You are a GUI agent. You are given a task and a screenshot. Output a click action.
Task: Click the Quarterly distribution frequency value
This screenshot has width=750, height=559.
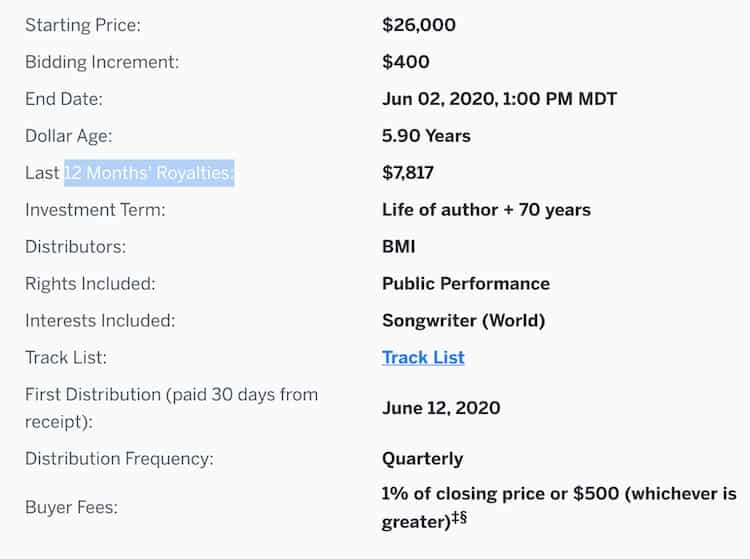click(422, 459)
